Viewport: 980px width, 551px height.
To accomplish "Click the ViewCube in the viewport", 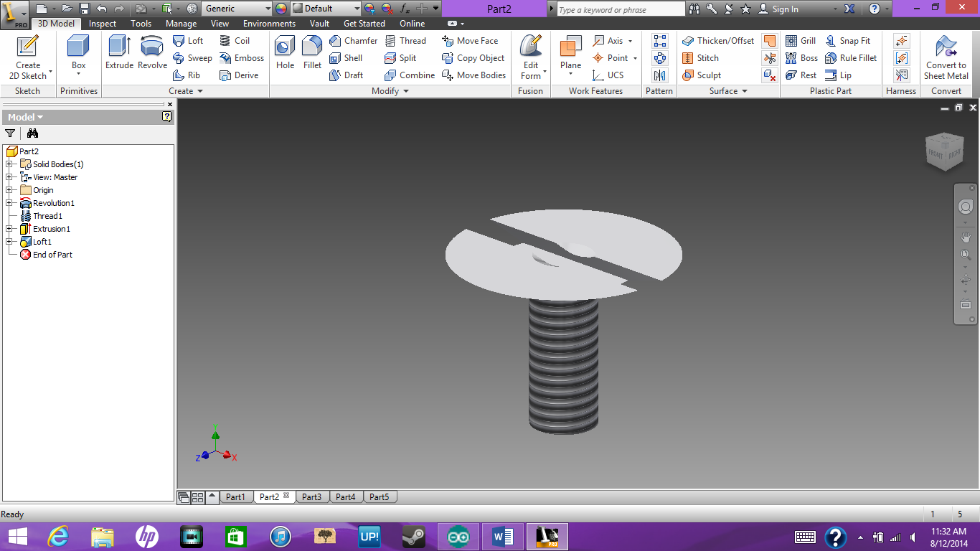I will [x=944, y=152].
